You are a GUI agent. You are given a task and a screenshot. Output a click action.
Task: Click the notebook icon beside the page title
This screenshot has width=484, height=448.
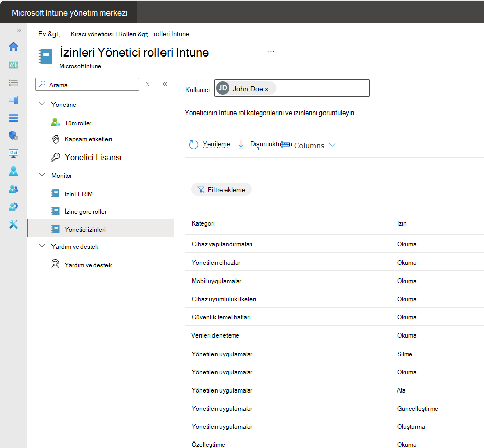click(46, 57)
